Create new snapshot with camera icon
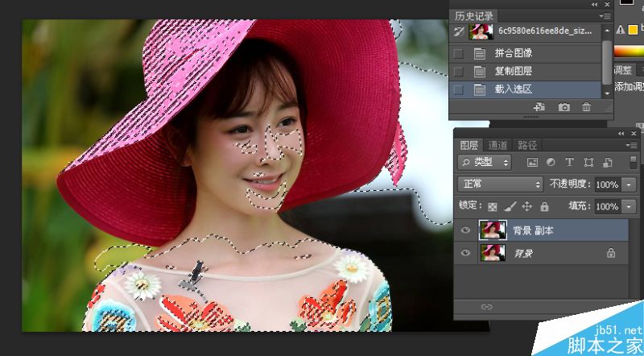 (x=563, y=107)
